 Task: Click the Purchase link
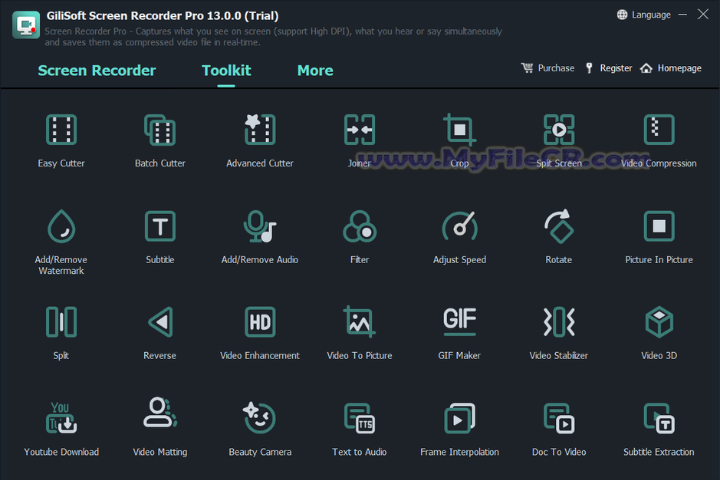[547, 68]
